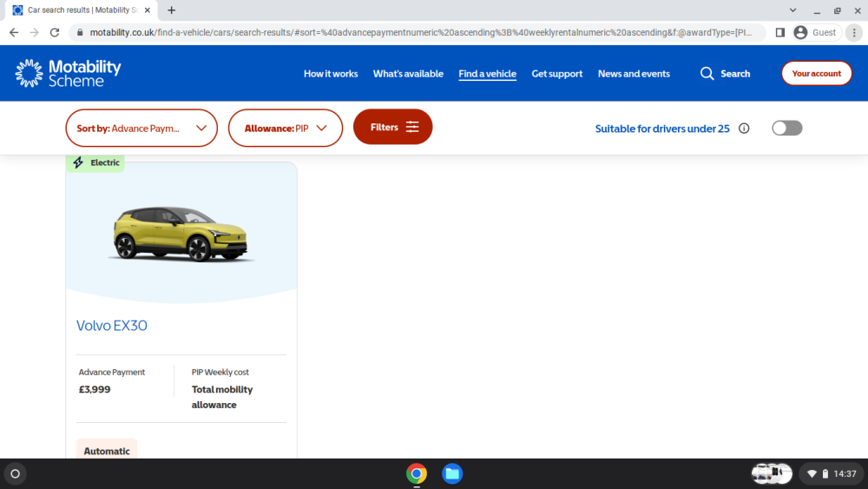Reload the page with the refresh icon
The height and width of the screenshot is (489, 868).
click(x=54, y=33)
